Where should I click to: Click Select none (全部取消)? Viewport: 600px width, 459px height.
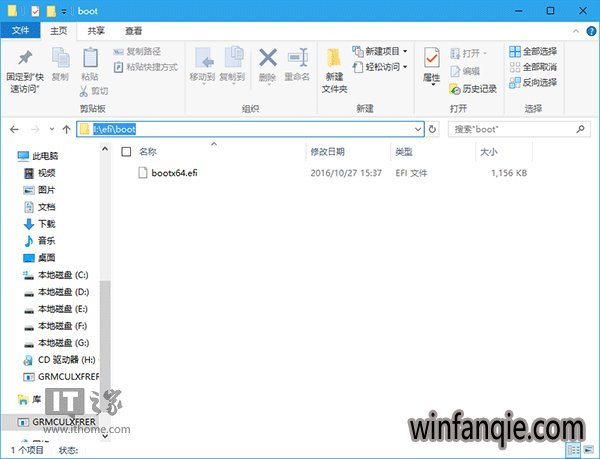533,67
